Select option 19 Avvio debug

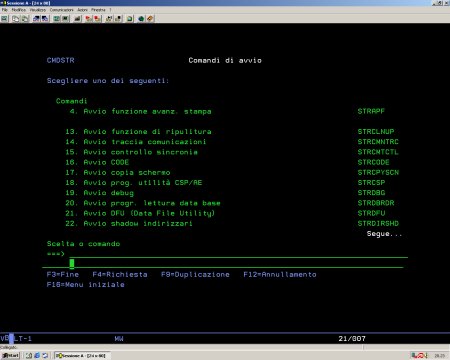(99, 193)
